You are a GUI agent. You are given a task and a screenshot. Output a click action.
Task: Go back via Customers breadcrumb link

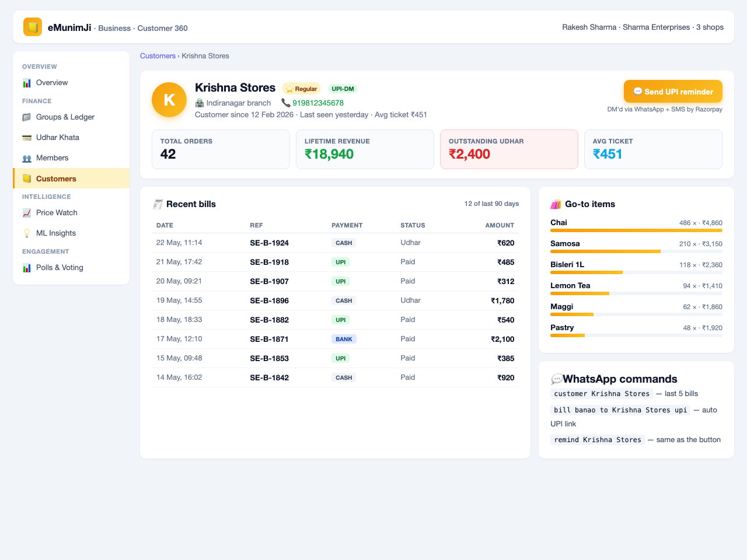[x=158, y=56]
